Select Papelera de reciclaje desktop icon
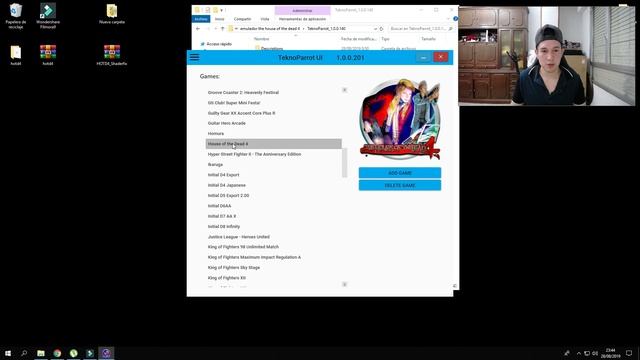 pos(16,16)
